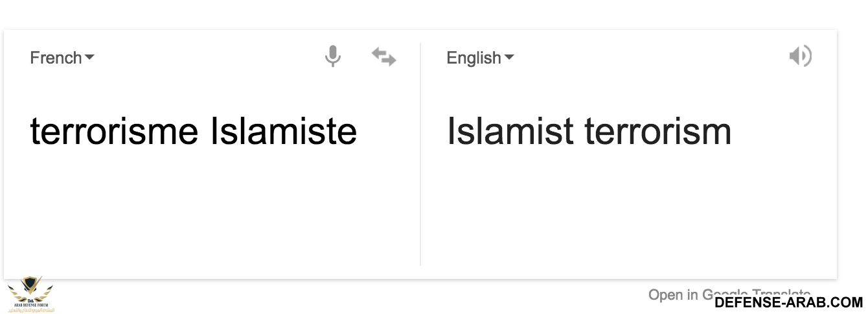This screenshot has height=314, width=868.
Task: Click blank area below the English translation
Action: click(x=622, y=214)
